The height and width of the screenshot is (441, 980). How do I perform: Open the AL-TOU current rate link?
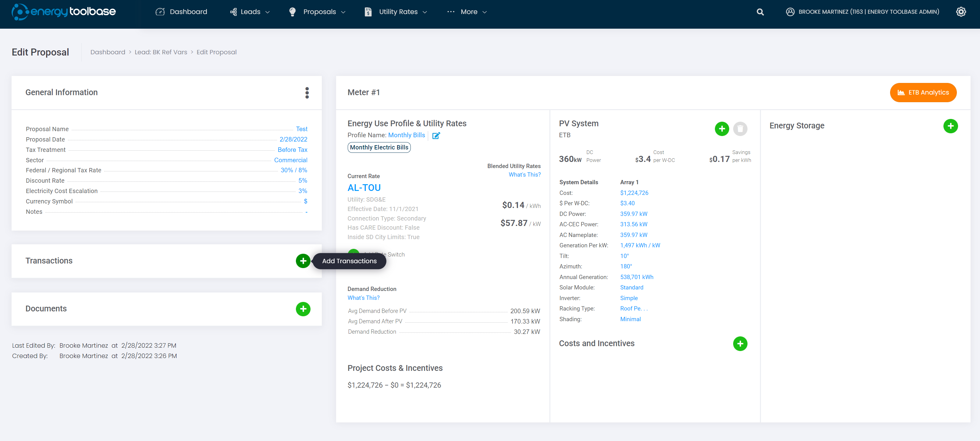click(x=364, y=188)
